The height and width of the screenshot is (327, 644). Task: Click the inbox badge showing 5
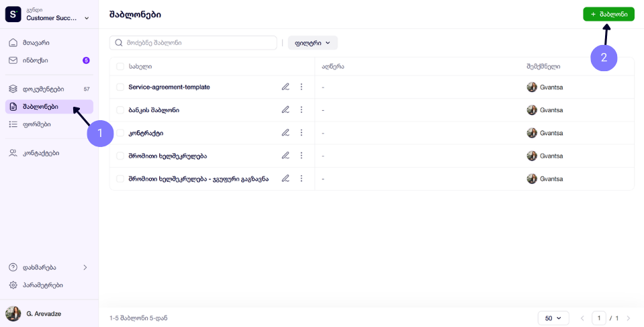tap(86, 60)
